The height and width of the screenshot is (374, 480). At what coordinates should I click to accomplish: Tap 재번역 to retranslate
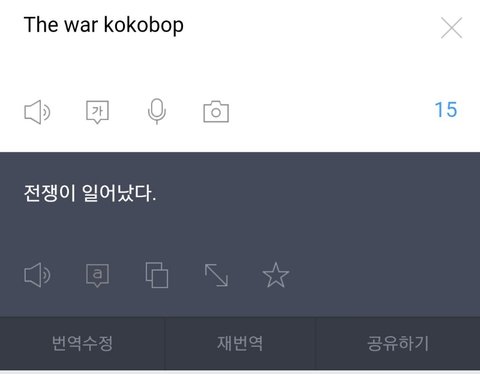click(240, 343)
